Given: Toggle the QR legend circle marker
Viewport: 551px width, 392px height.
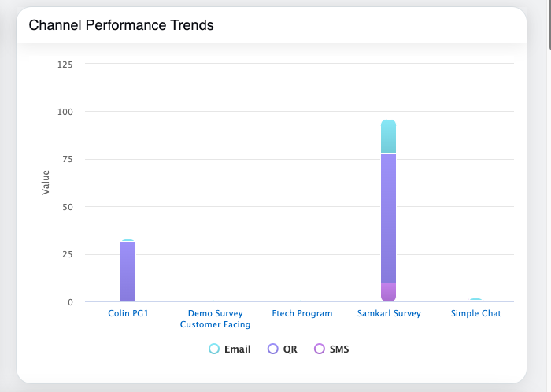Looking at the screenshot, I should pos(273,349).
